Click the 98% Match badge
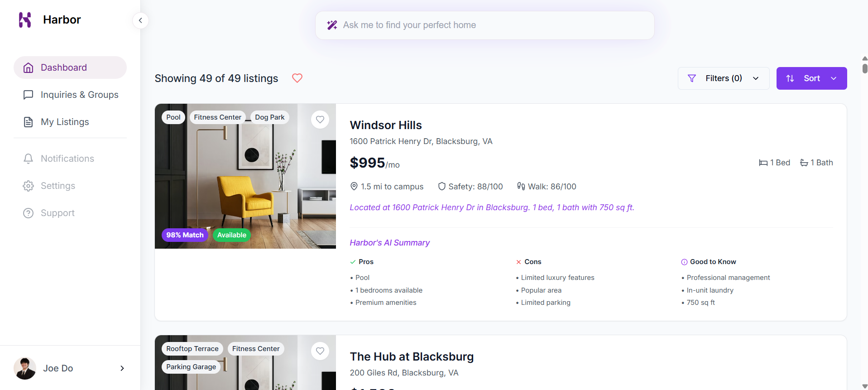 [185, 235]
